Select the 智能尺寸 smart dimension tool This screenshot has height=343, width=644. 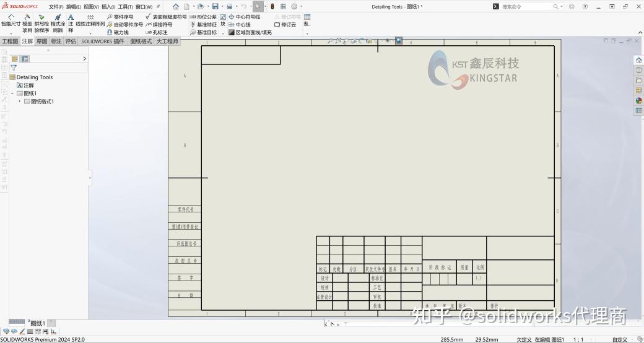(x=11, y=20)
